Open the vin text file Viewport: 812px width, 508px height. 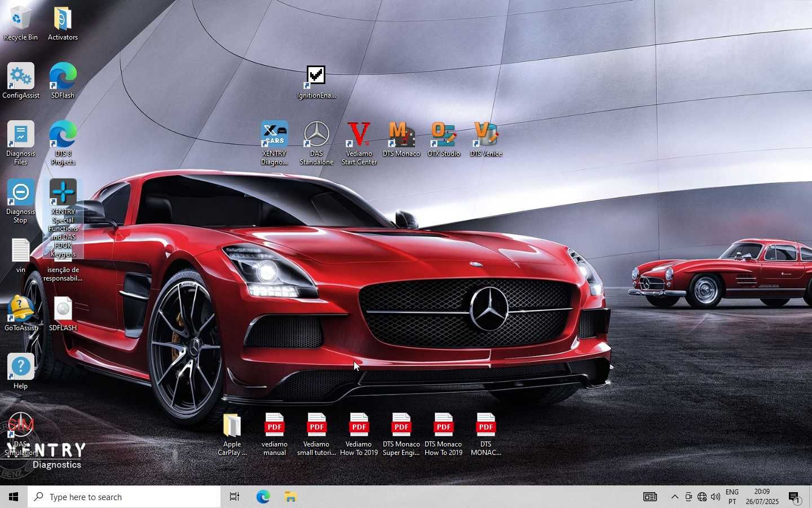[21, 256]
